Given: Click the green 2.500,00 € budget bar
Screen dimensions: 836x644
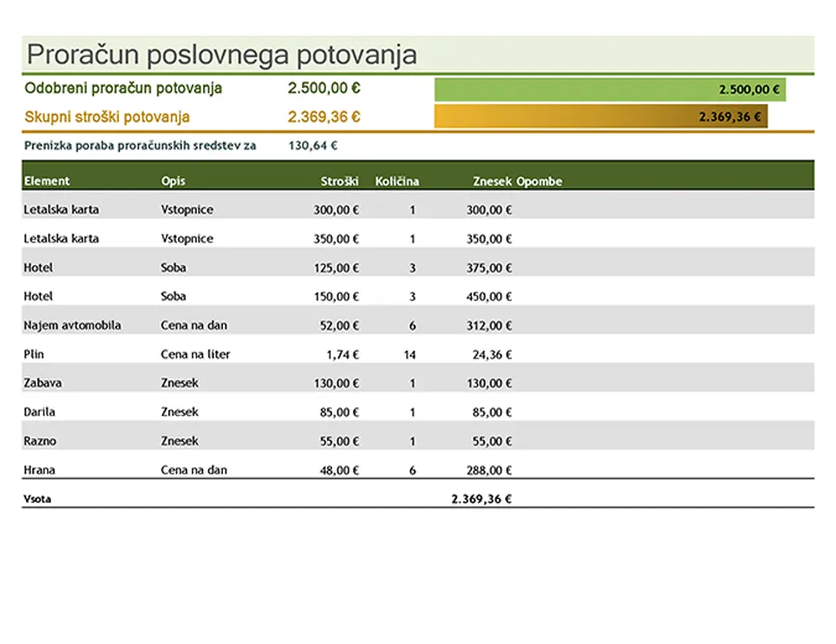Looking at the screenshot, I should tap(610, 89).
